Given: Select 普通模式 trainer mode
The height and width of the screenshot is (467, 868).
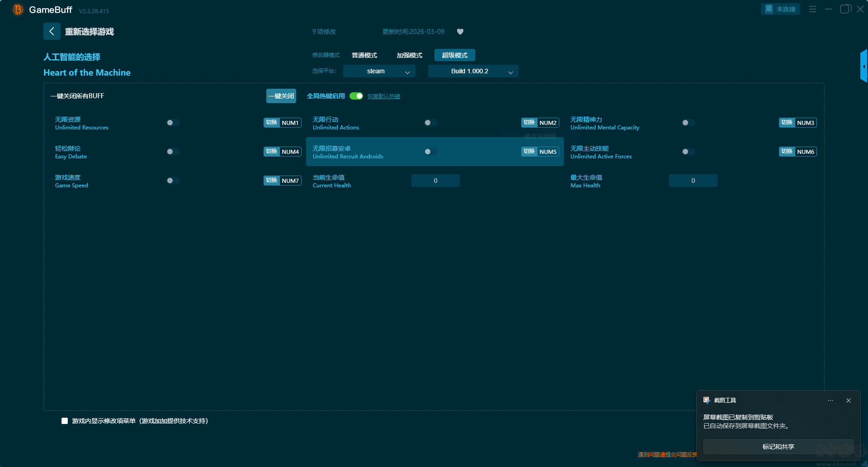Looking at the screenshot, I should click(x=364, y=55).
